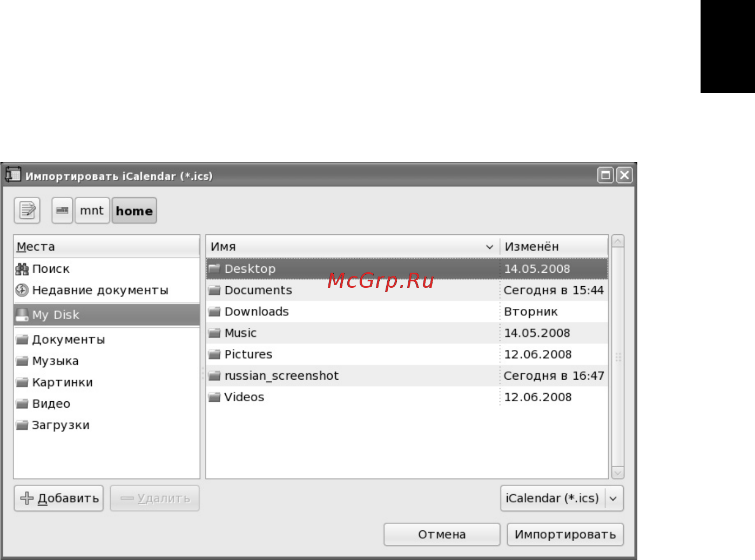Viewport: 755px width, 560px height.
Task: Close the import dialog window
Action: point(624,175)
